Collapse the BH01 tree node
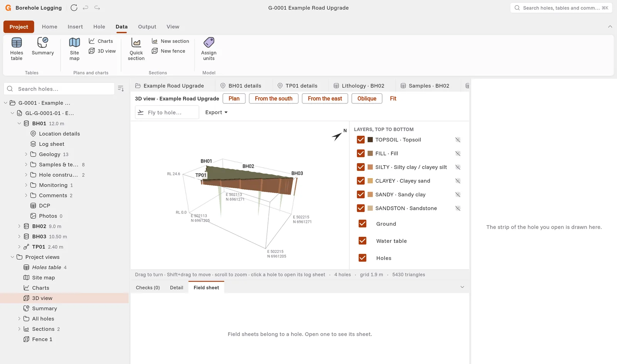 [x=19, y=123]
